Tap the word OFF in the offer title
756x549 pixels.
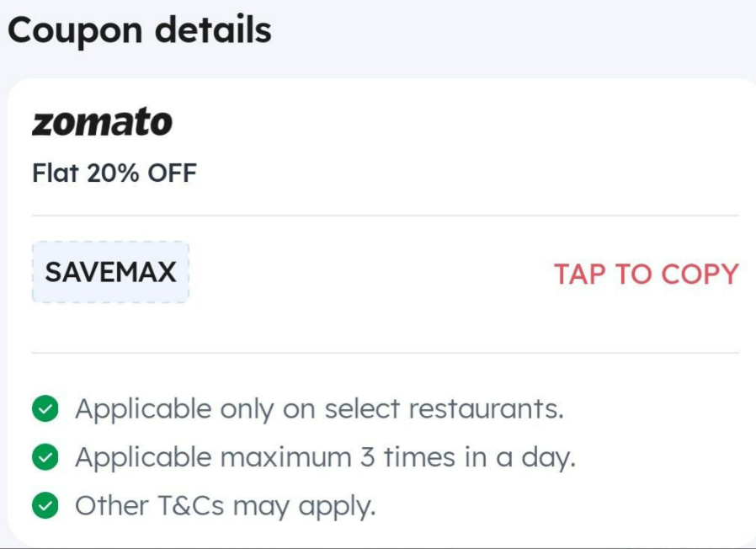coord(172,173)
